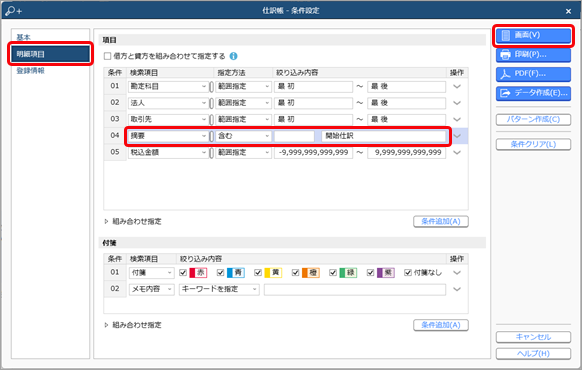582x370 pixels.
Task: Open operation chevron for 付箋 row
Action: tap(457, 273)
